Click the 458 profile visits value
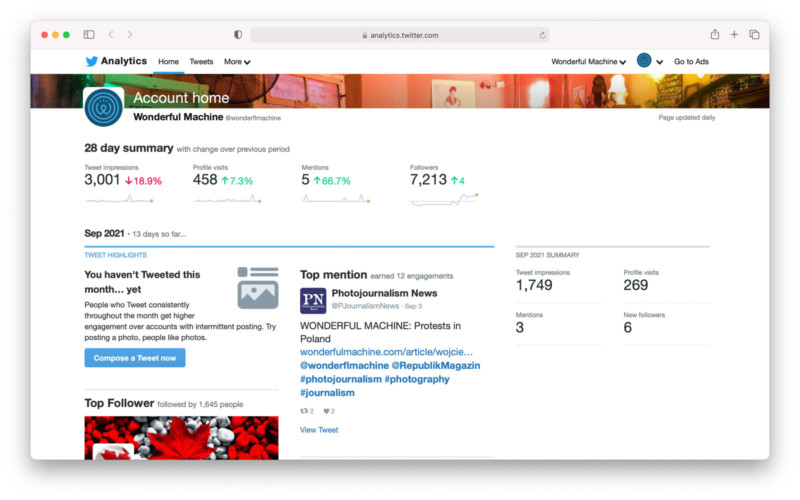Viewport: 800px width, 500px height. 205,180
